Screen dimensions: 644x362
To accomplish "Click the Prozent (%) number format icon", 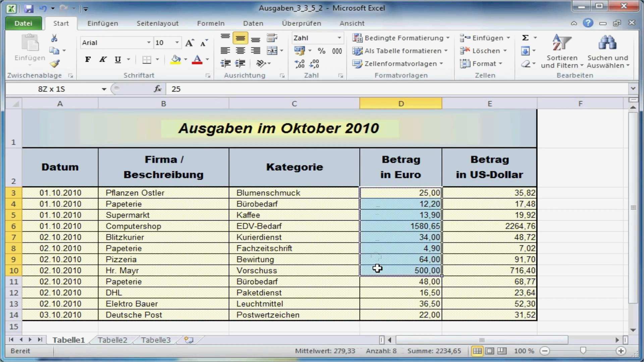I will coord(321,51).
